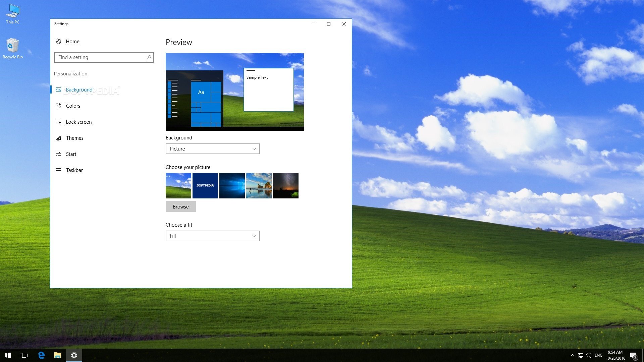Launch Microsoft Edge from taskbar
This screenshot has height=362, width=644.
point(41,355)
